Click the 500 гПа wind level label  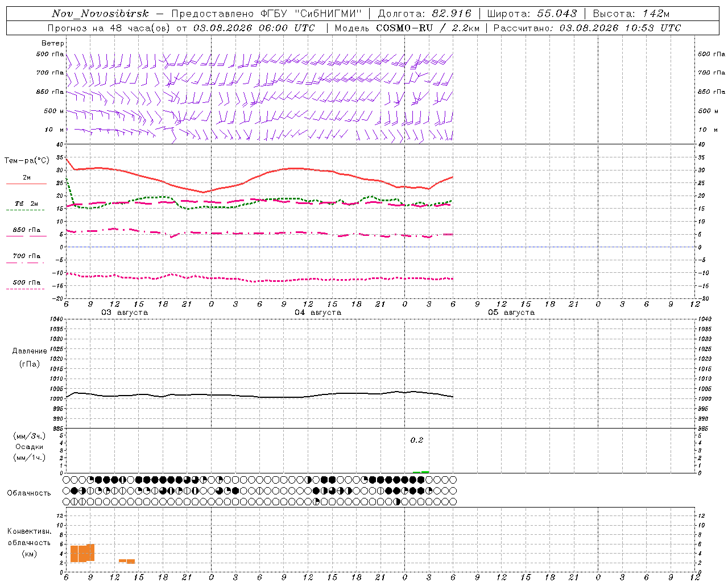[50, 54]
